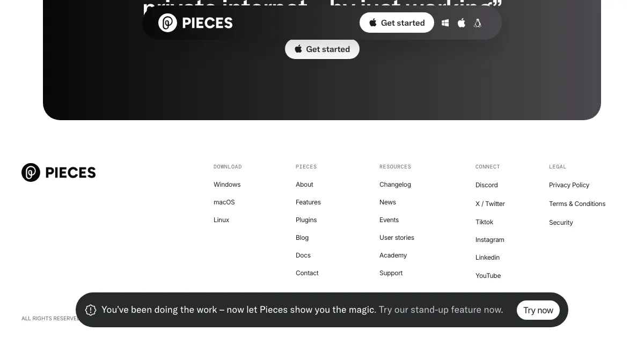Click the Windows icon in the navbar
Viewport: 644px width, 338px height.
(x=445, y=23)
